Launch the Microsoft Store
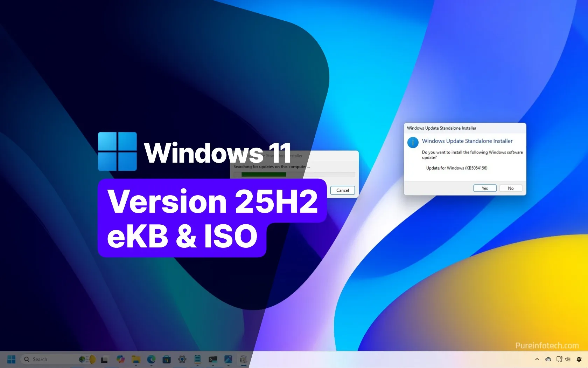The width and height of the screenshot is (588, 368). pos(166,359)
